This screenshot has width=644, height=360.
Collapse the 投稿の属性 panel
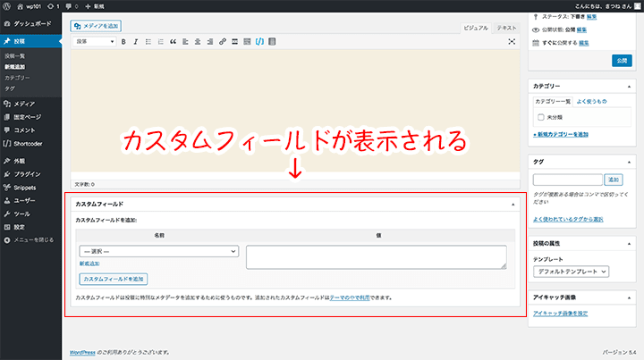click(629, 244)
